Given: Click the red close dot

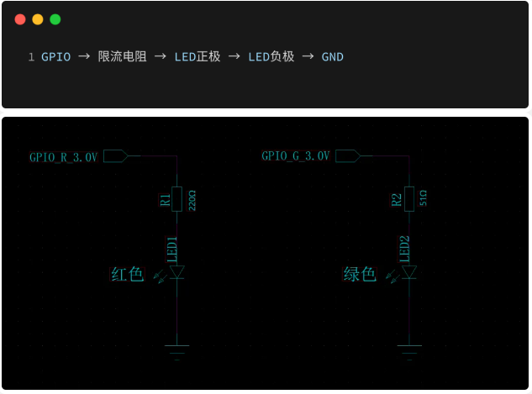Looking at the screenshot, I should click(20, 19).
